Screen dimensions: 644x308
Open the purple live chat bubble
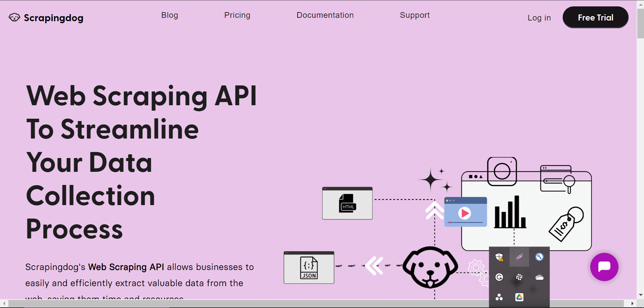click(x=604, y=267)
